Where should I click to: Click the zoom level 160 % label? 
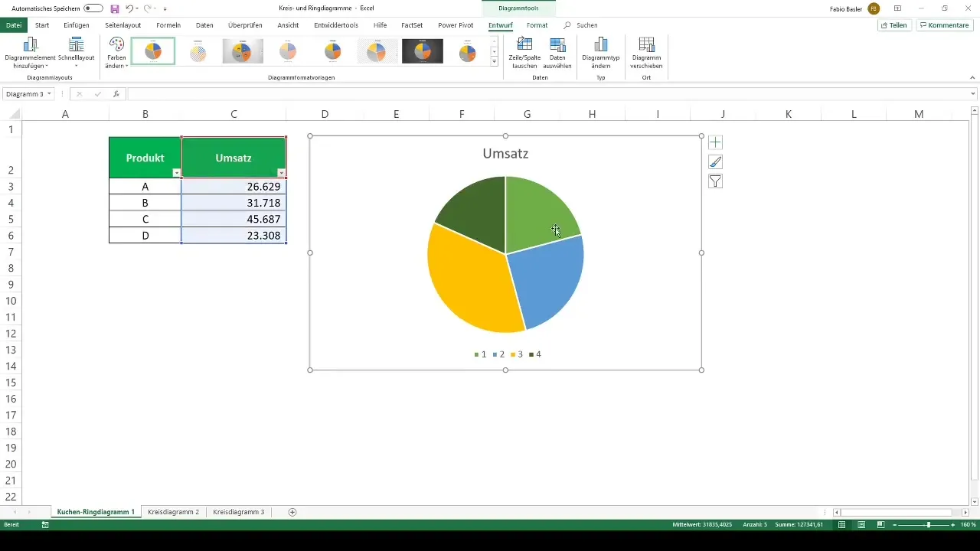pos(968,525)
